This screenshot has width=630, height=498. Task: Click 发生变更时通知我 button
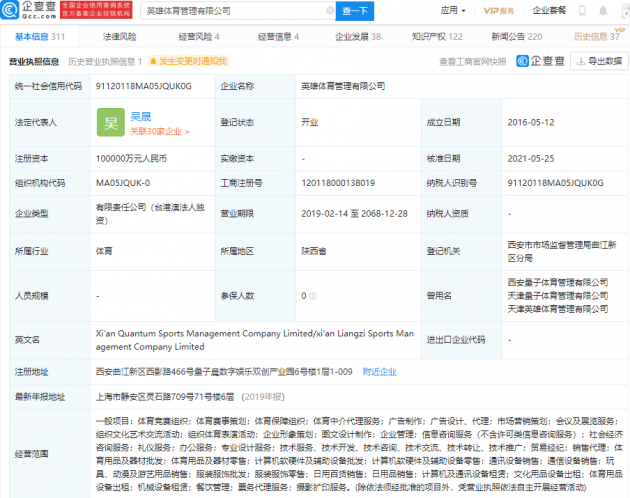tap(188, 61)
